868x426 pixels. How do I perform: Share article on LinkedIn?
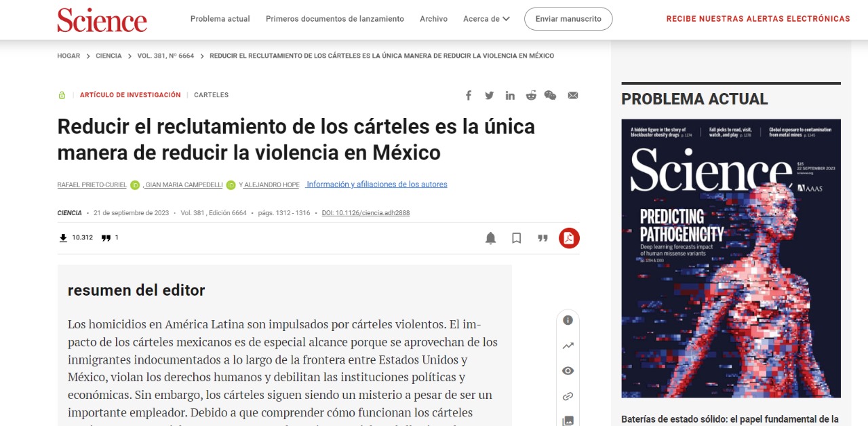(x=510, y=95)
